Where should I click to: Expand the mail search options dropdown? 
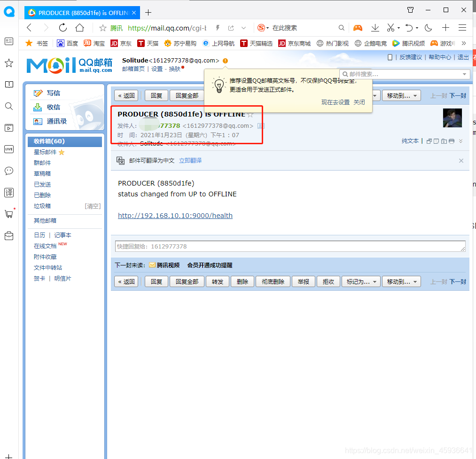click(464, 74)
